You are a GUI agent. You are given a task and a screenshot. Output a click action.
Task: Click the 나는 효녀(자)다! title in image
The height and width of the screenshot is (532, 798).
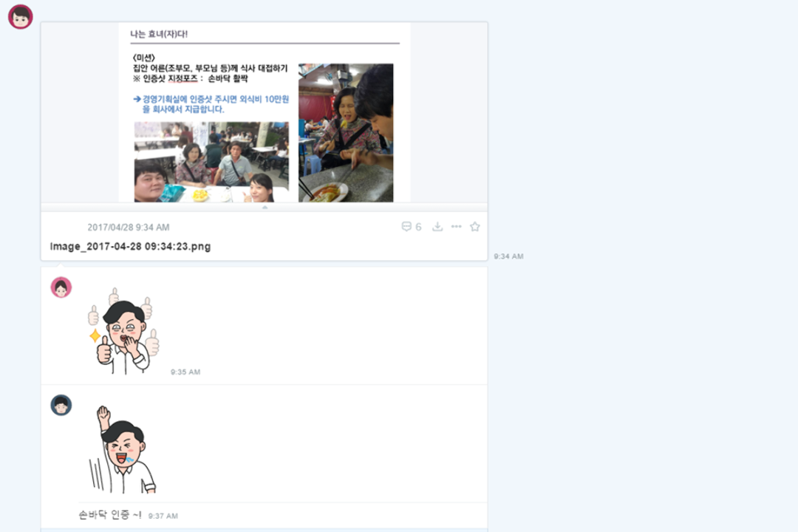coord(159,34)
